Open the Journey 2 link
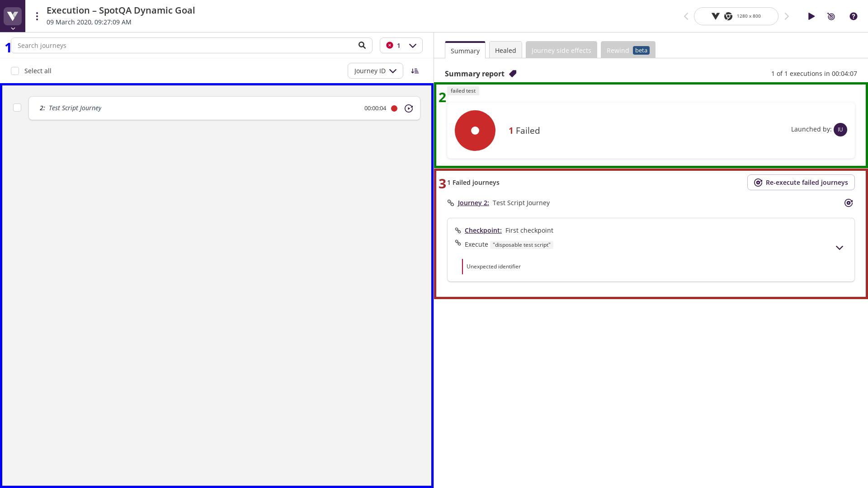Image resolution: width=868 pixels, height=488 pixels. point(473,203)
